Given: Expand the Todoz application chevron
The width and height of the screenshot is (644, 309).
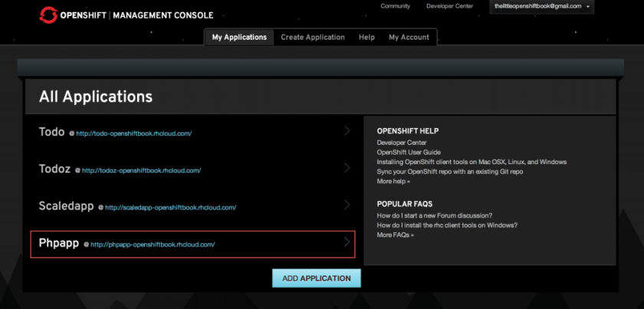Looking at the screenshot, I should click(347, 168).
